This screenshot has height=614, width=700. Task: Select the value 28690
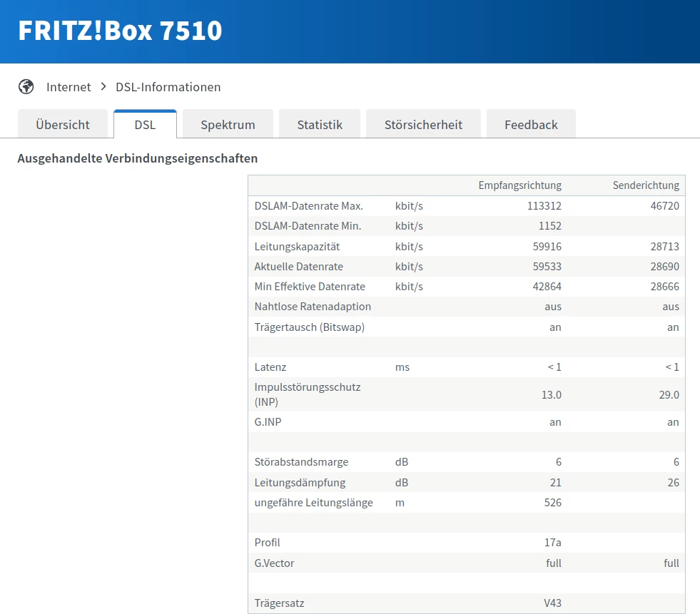pyautogui.click(x=664, y=267)
